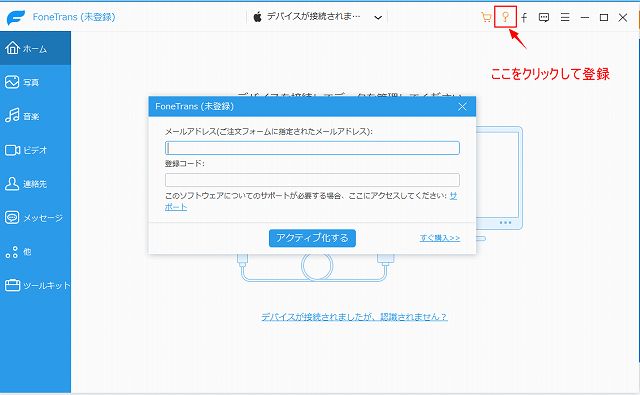Click the shopping cart purchase icon
Image resolution: width=640 pixels, height=395 pixels.
click(486, 17)
